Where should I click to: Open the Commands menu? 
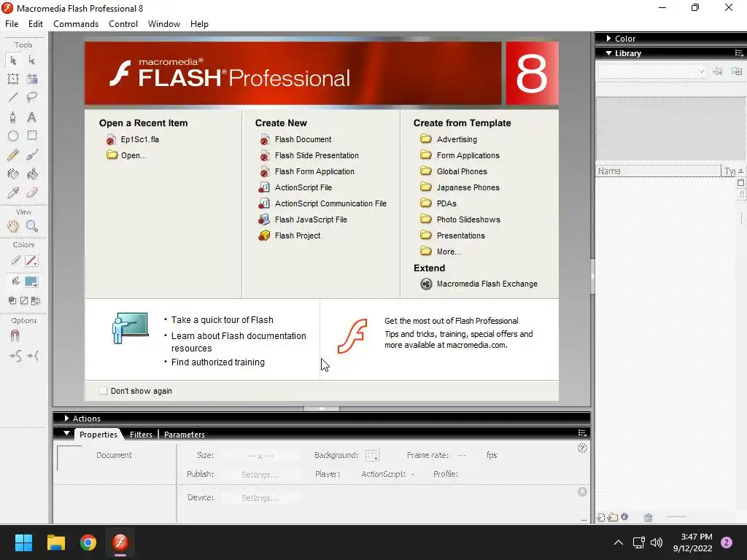[x=76, y=24]
